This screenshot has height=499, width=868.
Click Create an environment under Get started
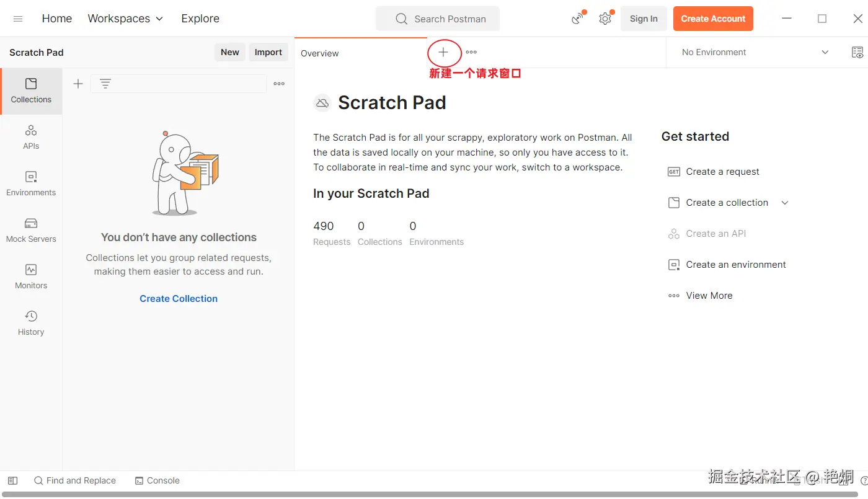pos(727,265)
